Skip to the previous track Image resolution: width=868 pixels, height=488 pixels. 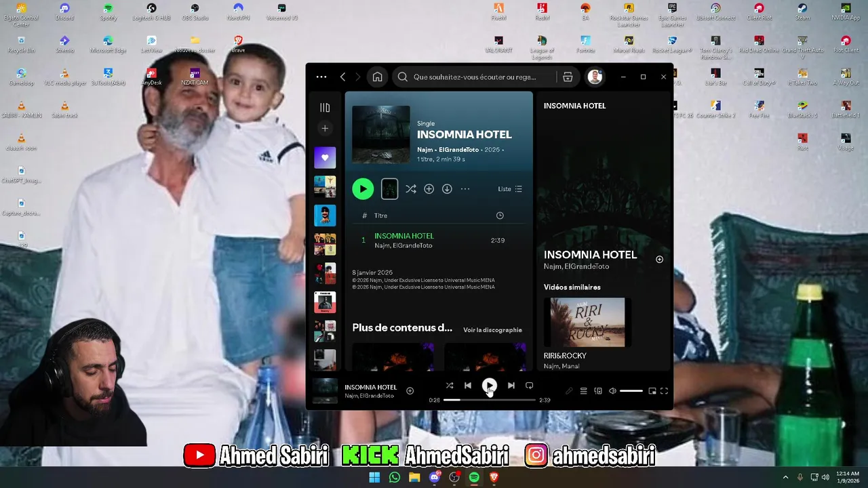click(x=468, y=386)
